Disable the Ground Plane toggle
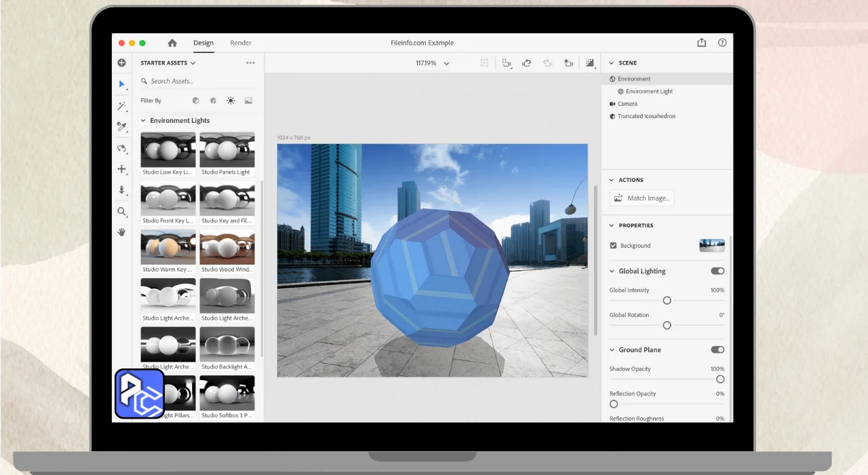This screenshot has width=868, height=475. click(717, 349)
